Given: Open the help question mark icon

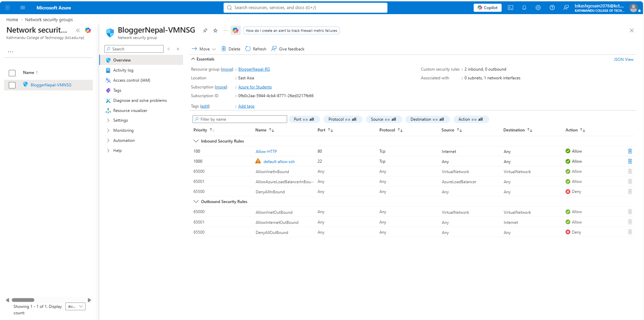Looking at the screenshot, I should 552,7.
